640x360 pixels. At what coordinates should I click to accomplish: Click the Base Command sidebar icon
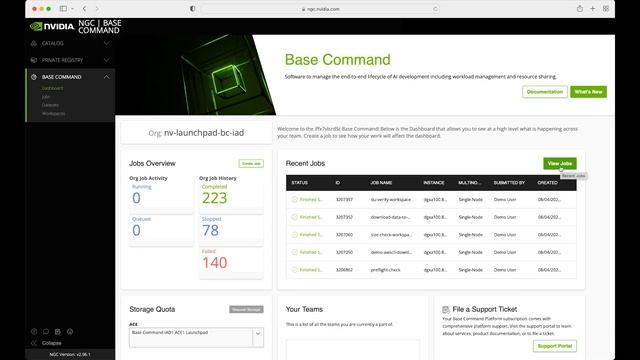tap(34, 77)
